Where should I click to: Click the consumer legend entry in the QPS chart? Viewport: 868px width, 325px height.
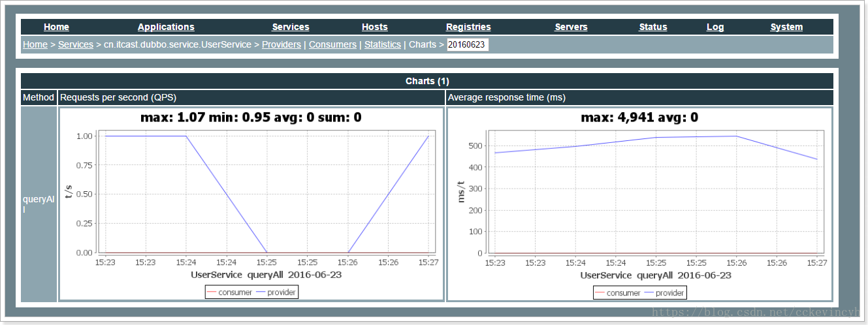(229, 292)
